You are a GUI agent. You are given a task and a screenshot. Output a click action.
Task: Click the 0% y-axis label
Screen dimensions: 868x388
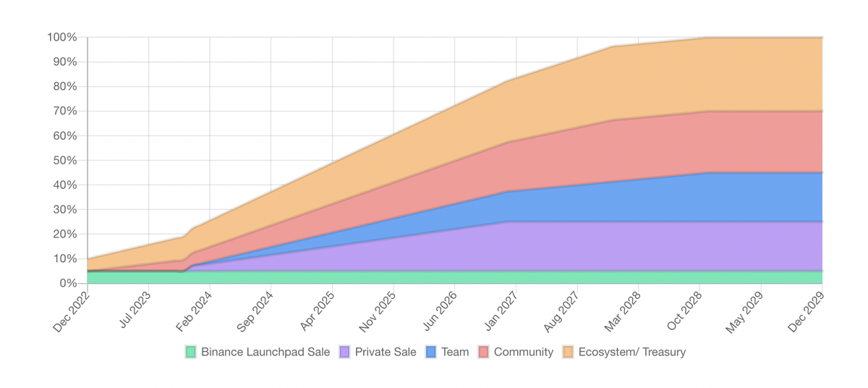tap(68, 283)
